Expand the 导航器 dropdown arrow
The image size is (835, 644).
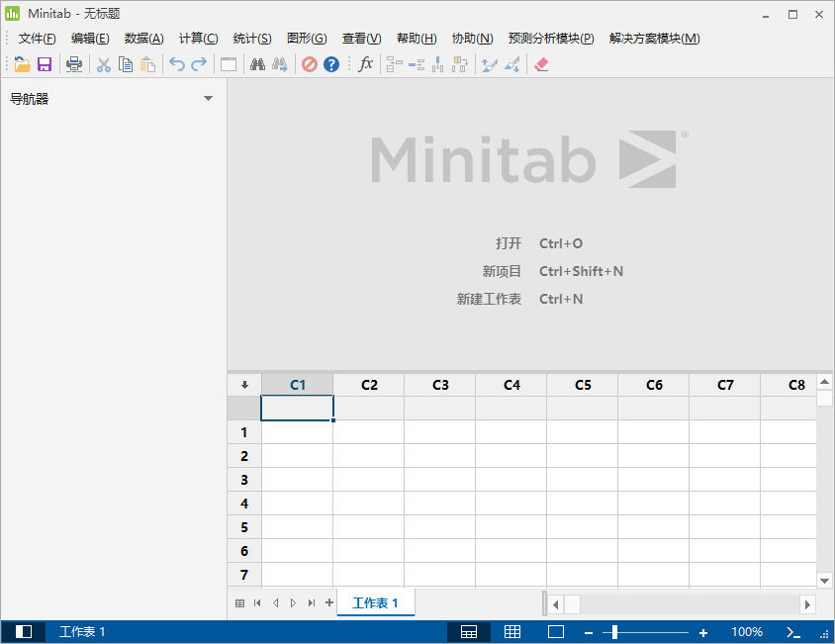point(208,98)
